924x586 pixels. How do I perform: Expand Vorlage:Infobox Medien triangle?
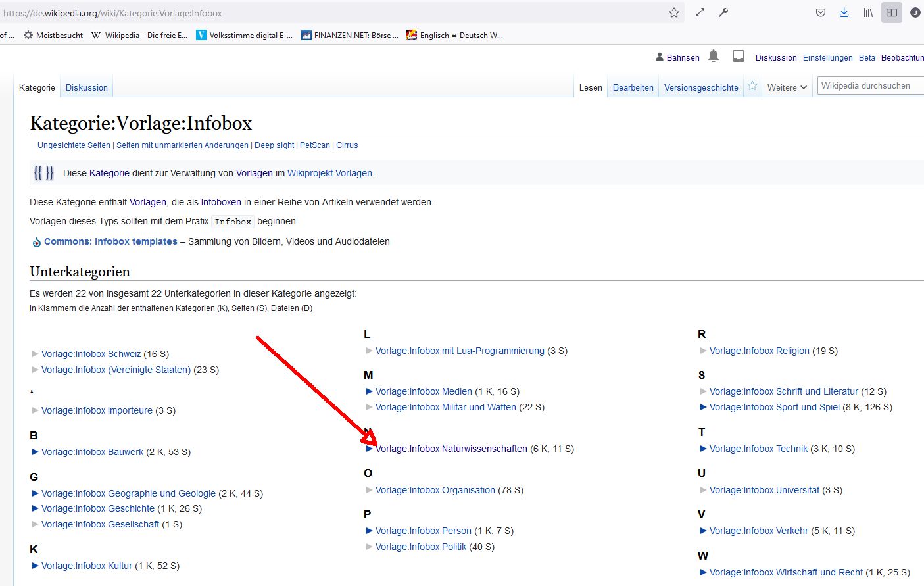[x=370, y=391]
